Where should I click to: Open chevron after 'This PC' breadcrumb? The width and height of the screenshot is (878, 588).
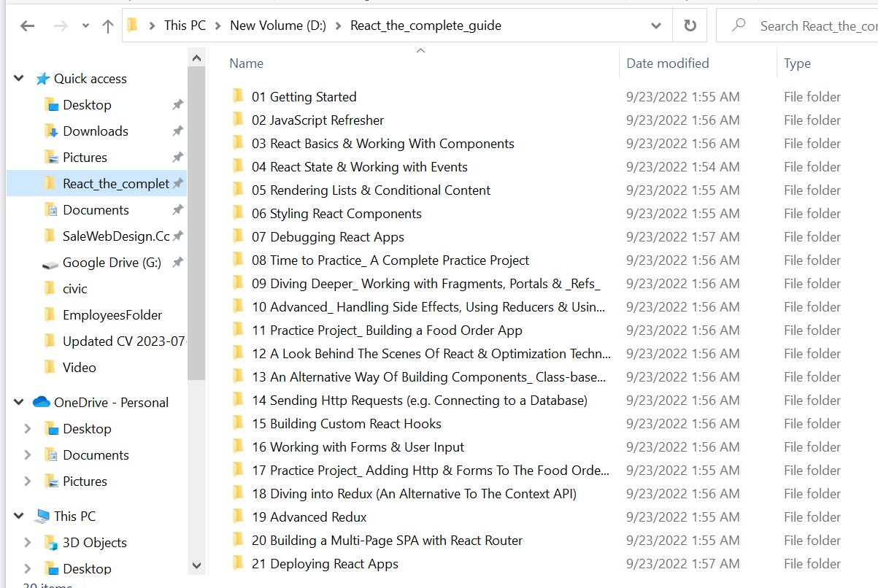tap(217, 26)
